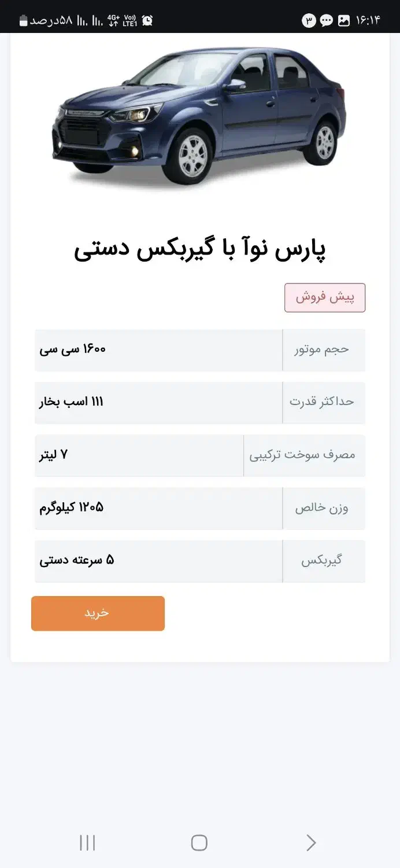This screenshot has height=868, width=400.
Task: Select the حداکثر قدرت horsepower row
Action: [200, 403]
